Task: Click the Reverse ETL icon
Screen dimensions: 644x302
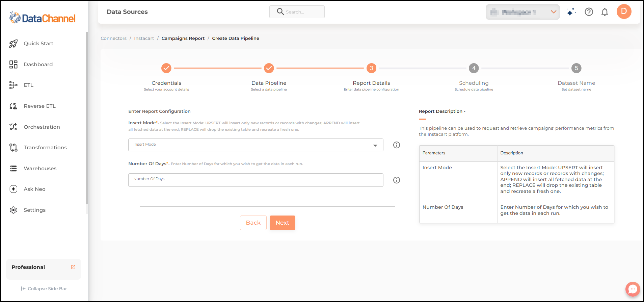Action: click(13, 106)
